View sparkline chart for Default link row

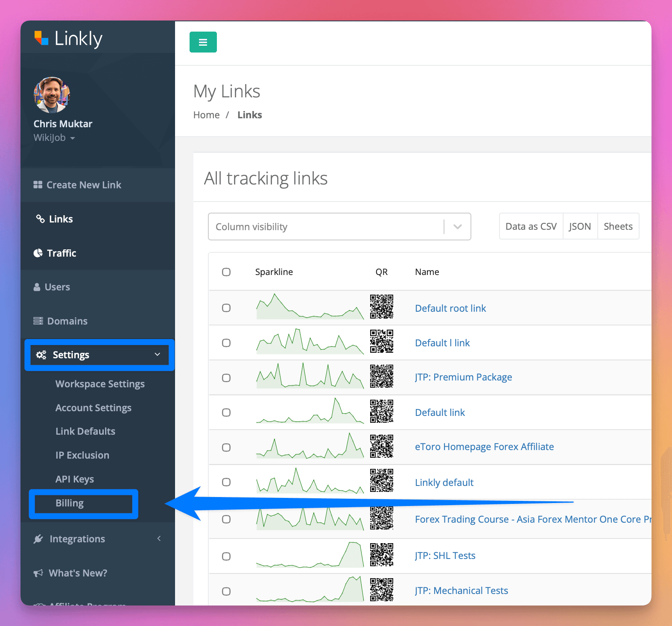click(x=310, y=411)
